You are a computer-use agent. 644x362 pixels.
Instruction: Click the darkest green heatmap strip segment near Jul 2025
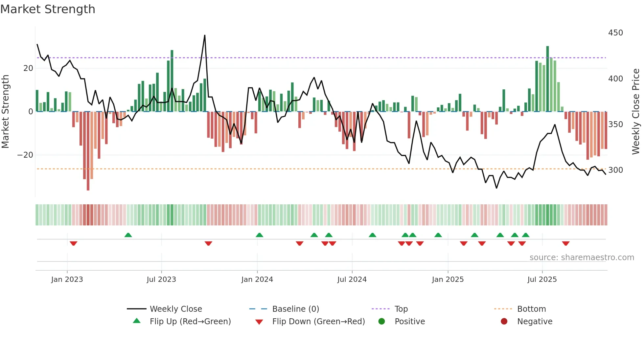(547, 215)
